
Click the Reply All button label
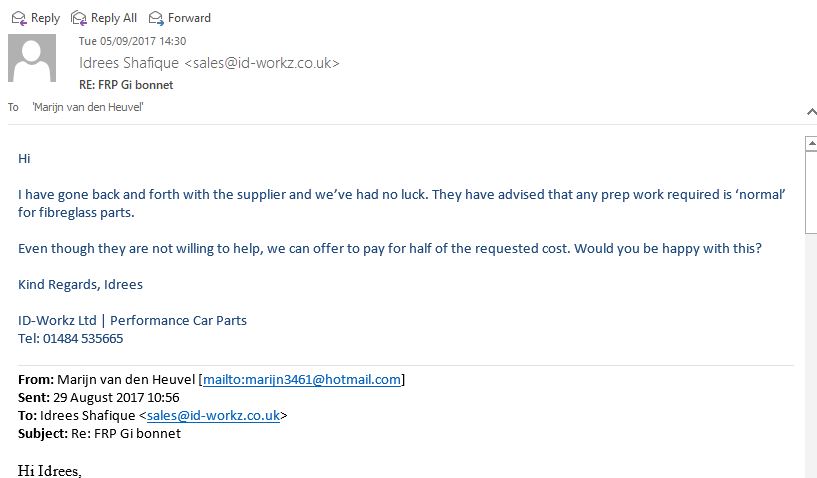[114, 18]
